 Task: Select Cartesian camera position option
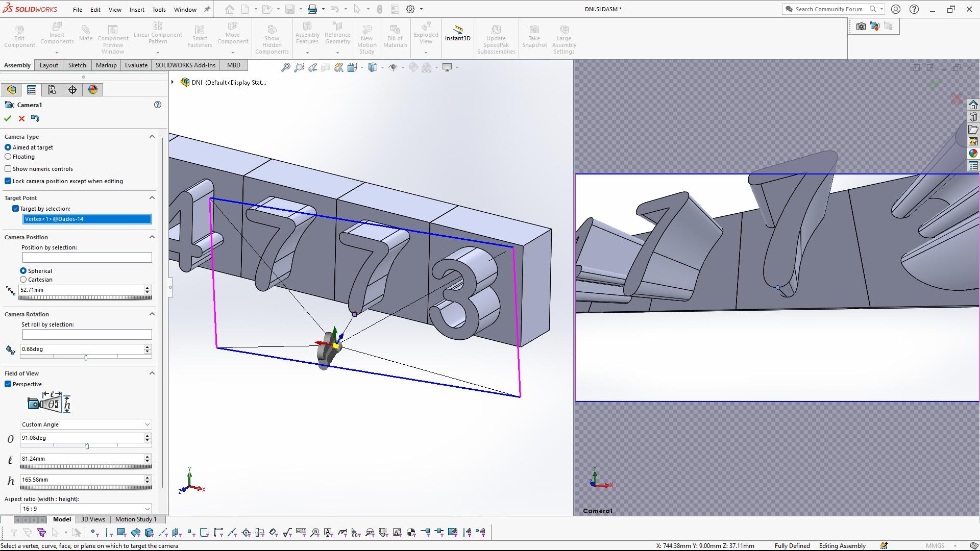point(23,280)
